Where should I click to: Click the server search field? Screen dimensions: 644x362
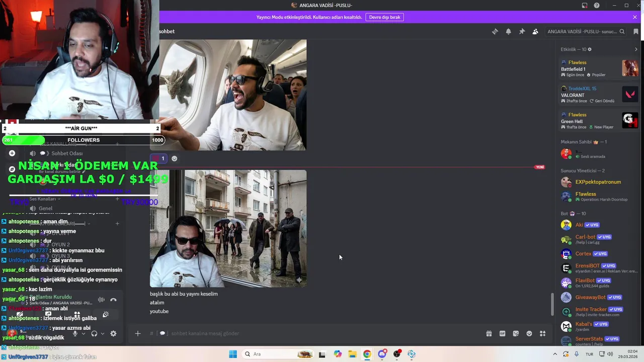pos(586,31)
